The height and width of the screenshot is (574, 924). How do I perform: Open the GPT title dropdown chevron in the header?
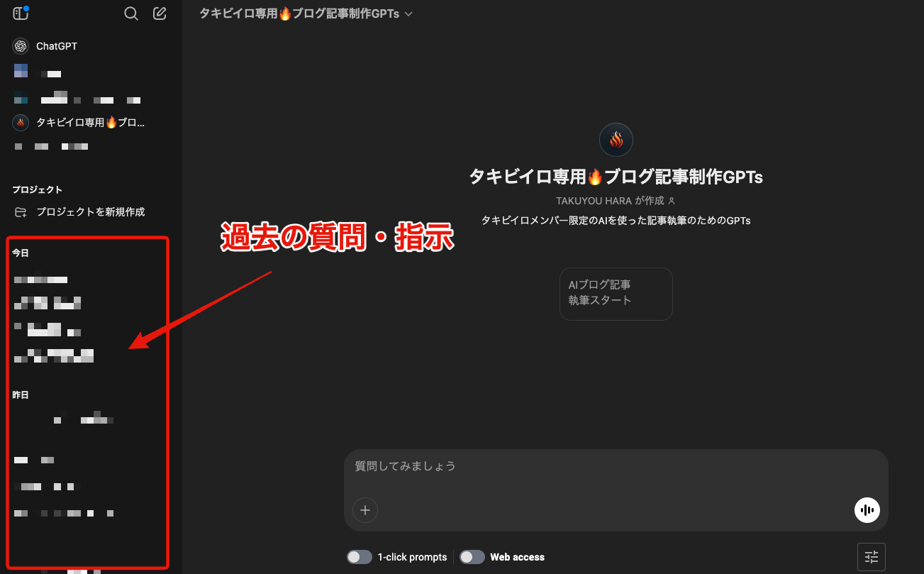408,14
